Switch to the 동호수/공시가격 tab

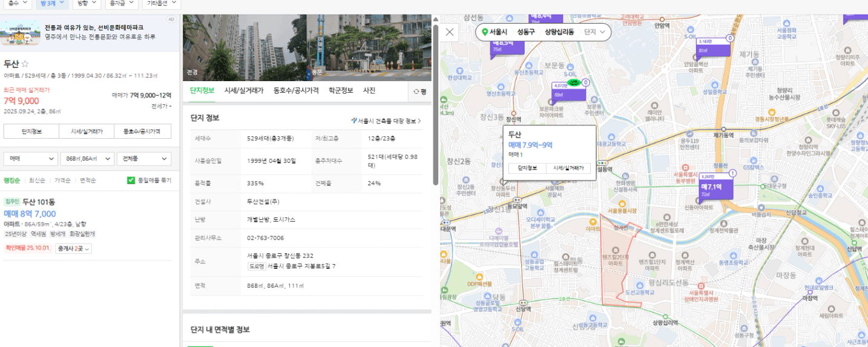tap(296, 91)
